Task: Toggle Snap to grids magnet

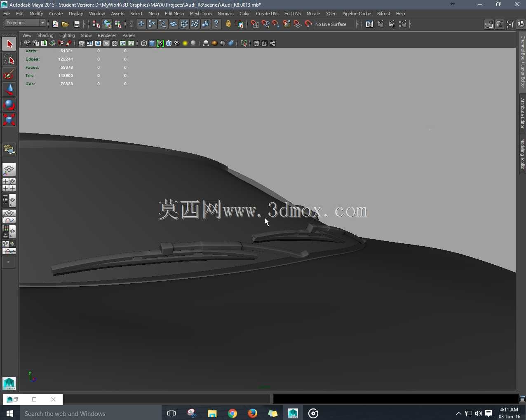Action: click(x=255, y=24)
